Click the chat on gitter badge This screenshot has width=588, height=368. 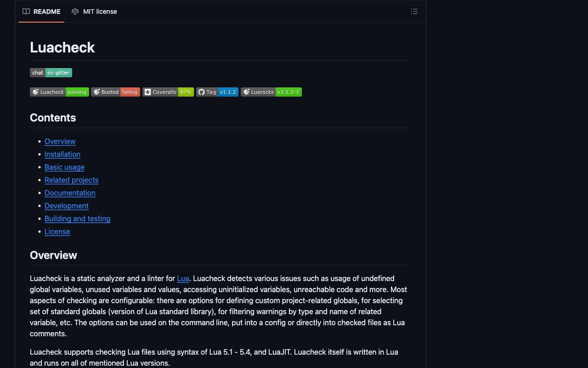[x=51, y=73]
